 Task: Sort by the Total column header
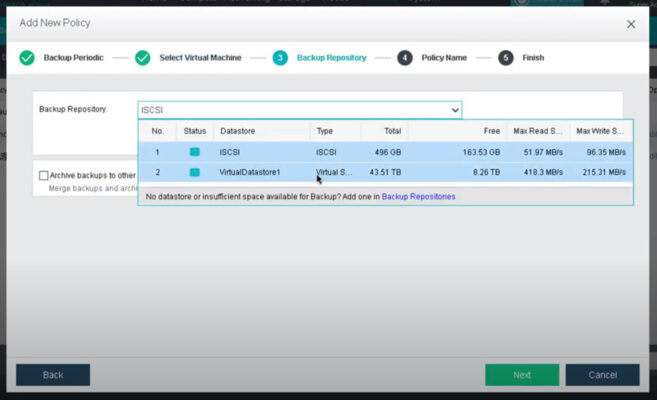tap(384, 131)
